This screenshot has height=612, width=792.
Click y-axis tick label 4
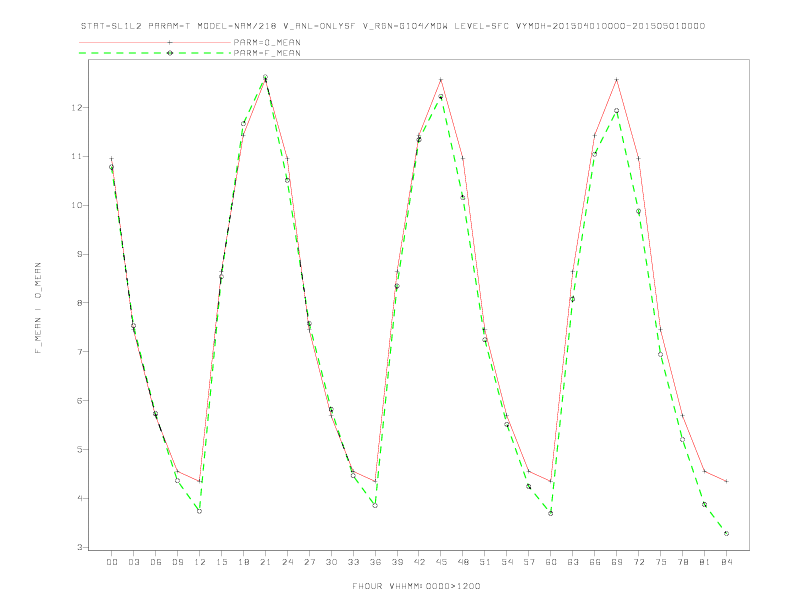(80, 498)
